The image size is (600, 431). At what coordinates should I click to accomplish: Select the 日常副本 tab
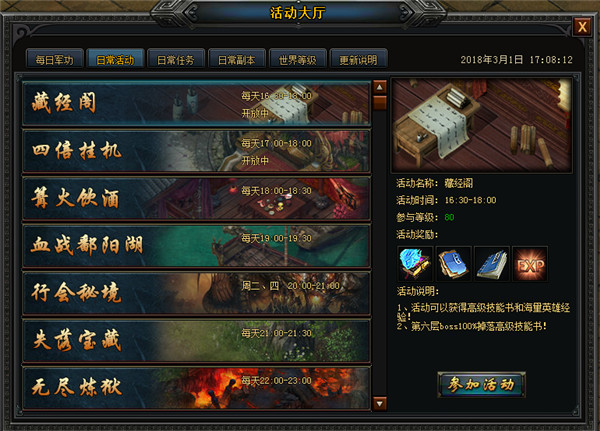(x=236, y=59)
